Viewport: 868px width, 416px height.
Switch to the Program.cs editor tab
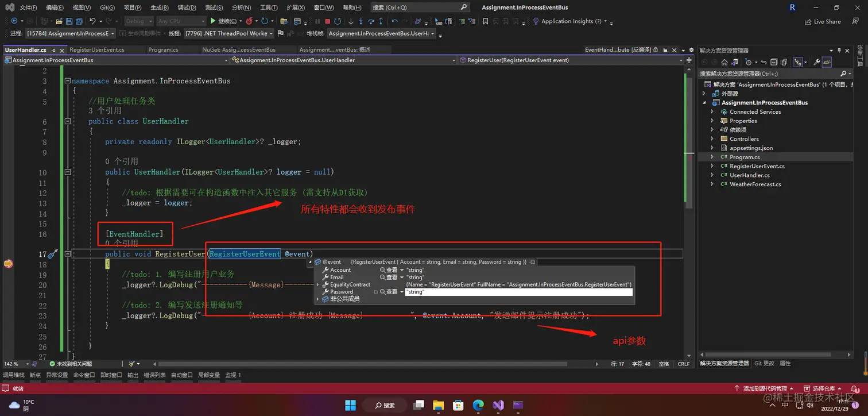point(163,50)
